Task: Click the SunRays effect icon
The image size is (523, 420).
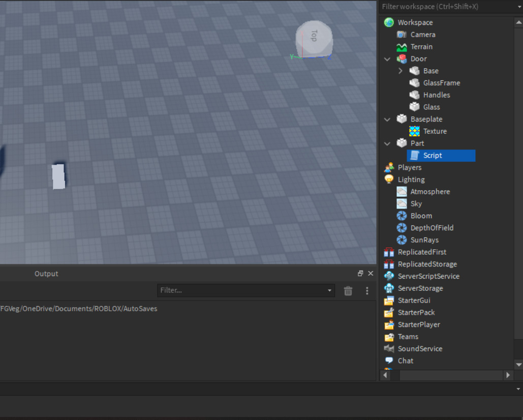Action: point(402,239)
